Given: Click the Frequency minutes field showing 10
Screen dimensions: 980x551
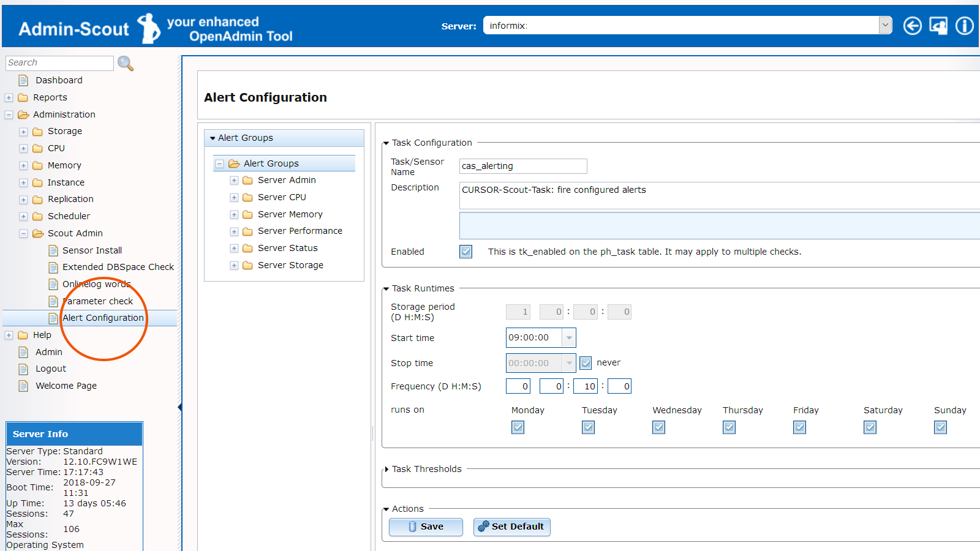Looking at the screenshot, I should coord(585,386).
